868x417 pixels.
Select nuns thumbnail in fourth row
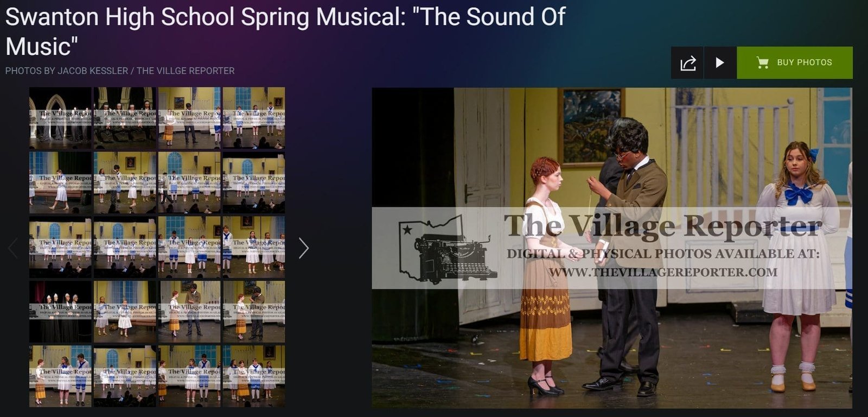tap(60, 312)
